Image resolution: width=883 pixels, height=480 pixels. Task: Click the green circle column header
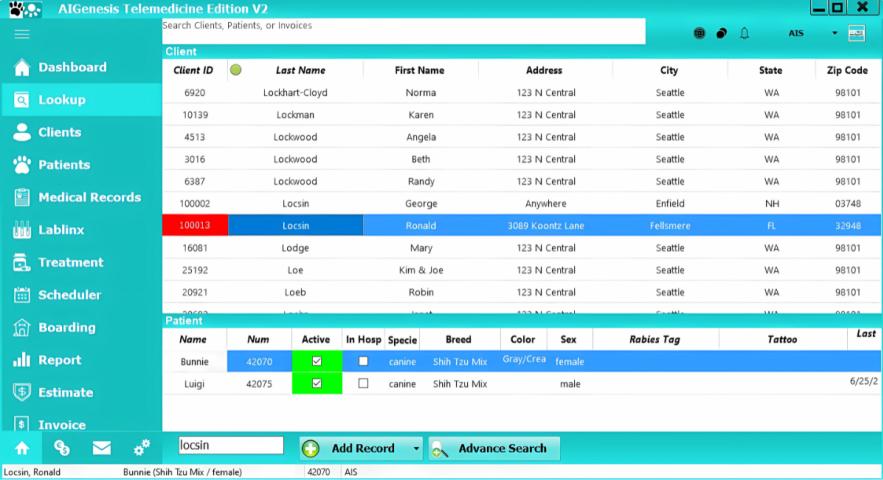[236, 70]
